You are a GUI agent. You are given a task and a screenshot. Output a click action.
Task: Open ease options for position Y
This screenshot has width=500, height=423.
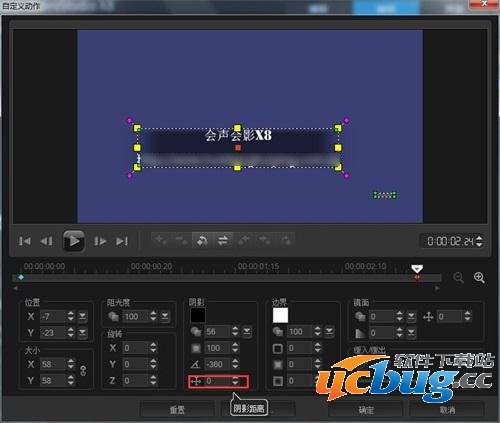82,332
